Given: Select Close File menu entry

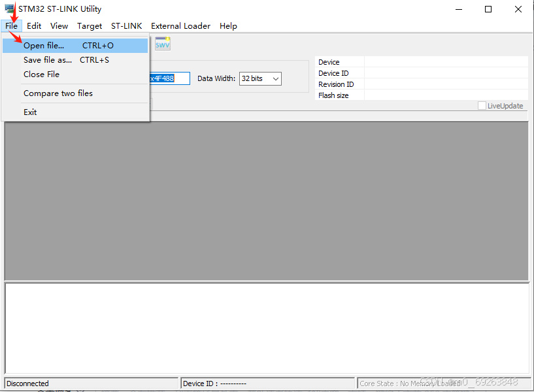Looking at the screenshot, I should (75, 74).
